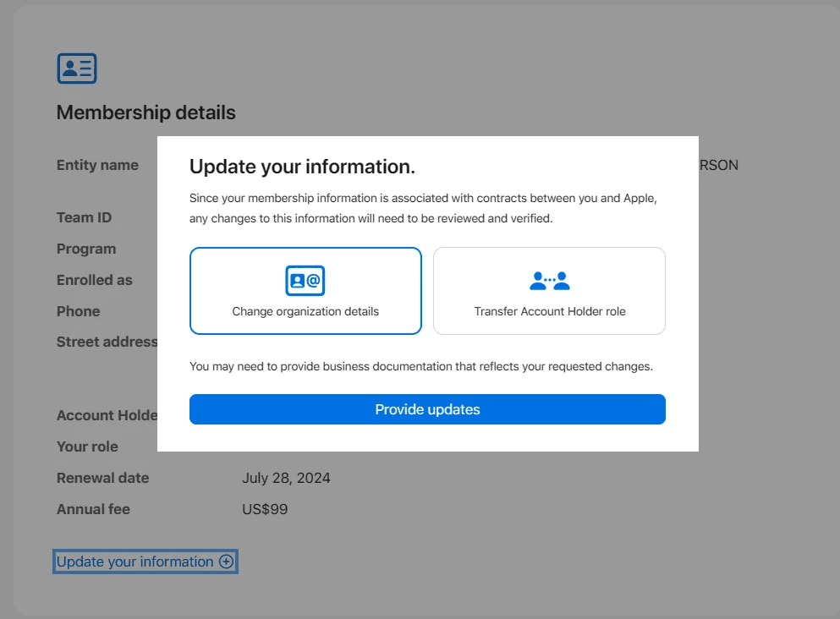Open the Update your information link
The height and width of the screenshot is (619, 840).
(135, 561)
